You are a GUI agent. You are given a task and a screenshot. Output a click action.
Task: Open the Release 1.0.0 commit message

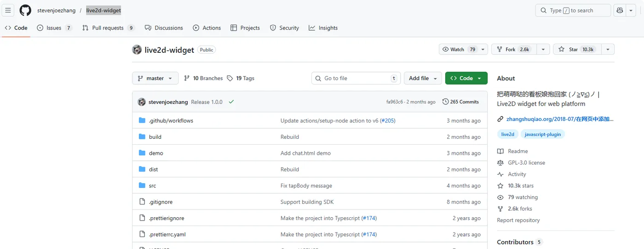[x=207, y=102]
